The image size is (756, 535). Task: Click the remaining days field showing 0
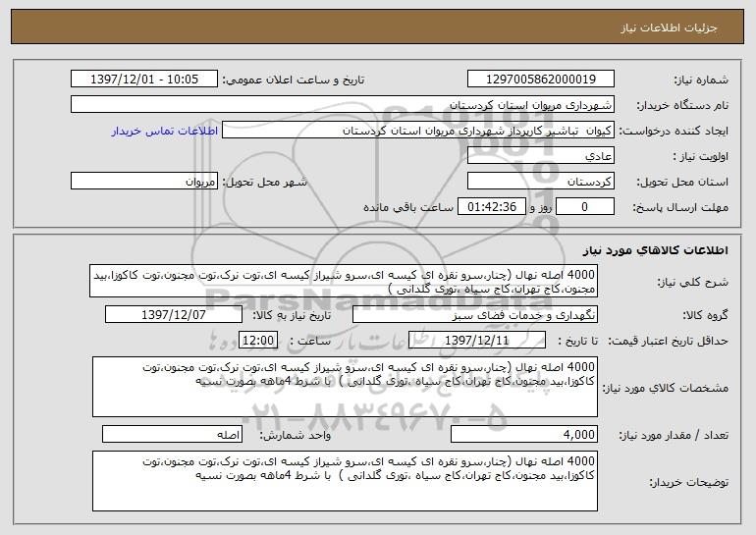tap(585, 206)
